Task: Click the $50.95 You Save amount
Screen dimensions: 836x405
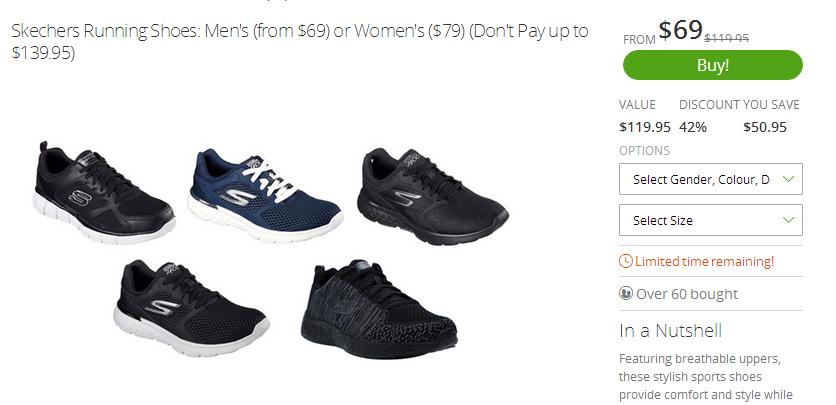Action: pyautogui.click(x=765, y=127)
